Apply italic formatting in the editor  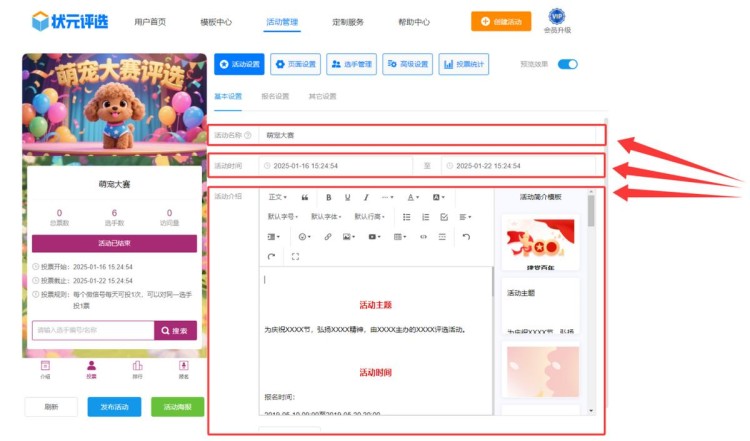[x=366, y=197]
